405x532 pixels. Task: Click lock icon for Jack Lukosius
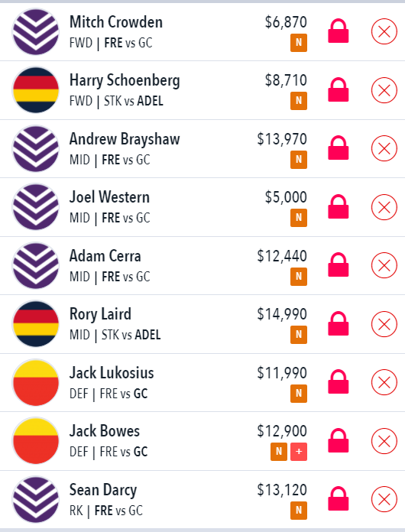coord(339,382)
